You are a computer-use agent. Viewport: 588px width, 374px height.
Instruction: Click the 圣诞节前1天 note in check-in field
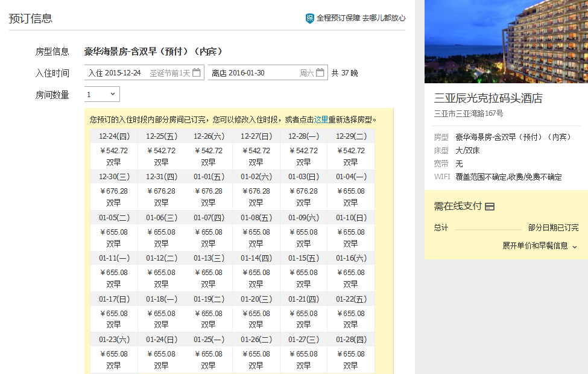(x=170, y=73)
